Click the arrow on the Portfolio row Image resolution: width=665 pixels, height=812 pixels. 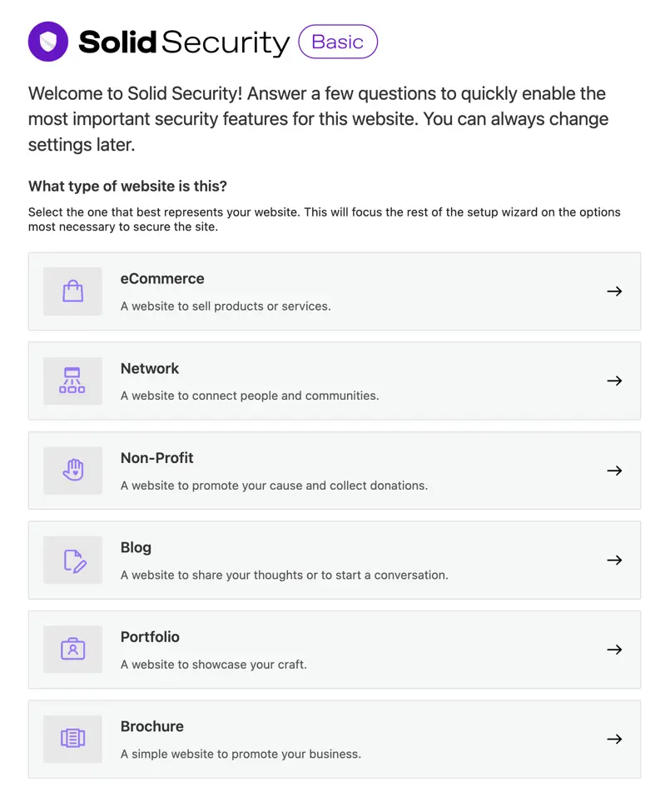[614, 650]
